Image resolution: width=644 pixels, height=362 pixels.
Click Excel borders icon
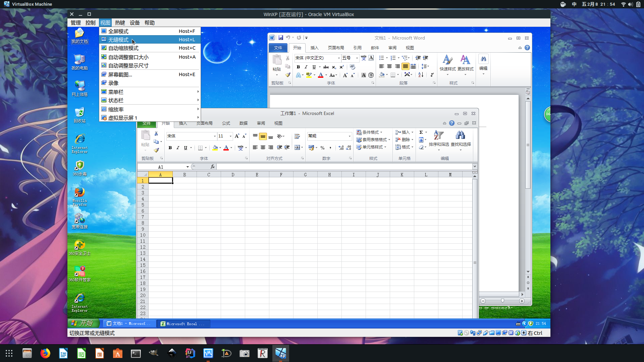coord(200,148)
